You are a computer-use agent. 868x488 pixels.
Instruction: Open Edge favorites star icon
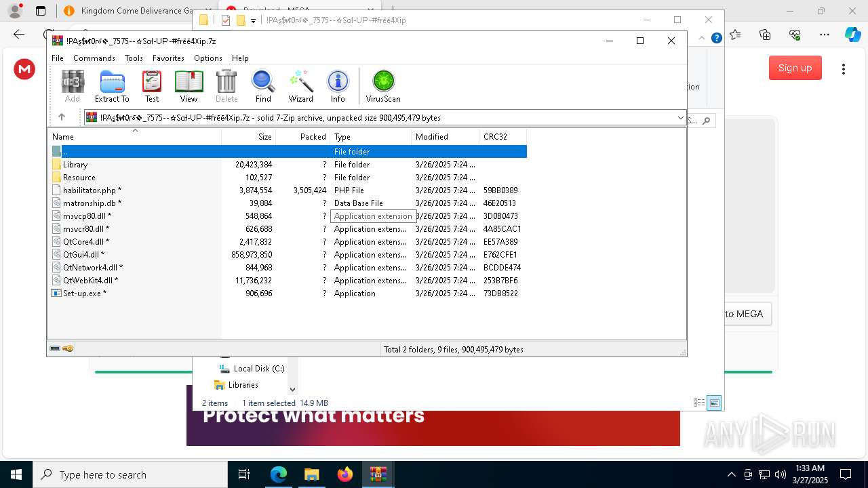tap(736, 35)
